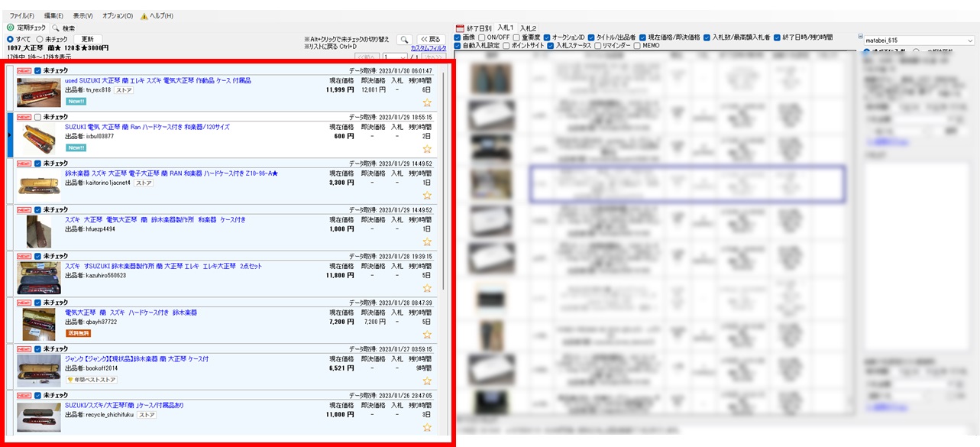
Task: Switch to the 入札2 tab
Action: tap(528, 28)
